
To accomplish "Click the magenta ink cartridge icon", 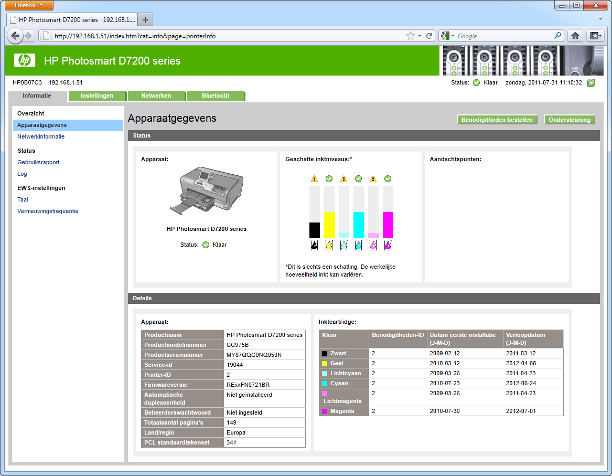I will (x=389, y=244).
